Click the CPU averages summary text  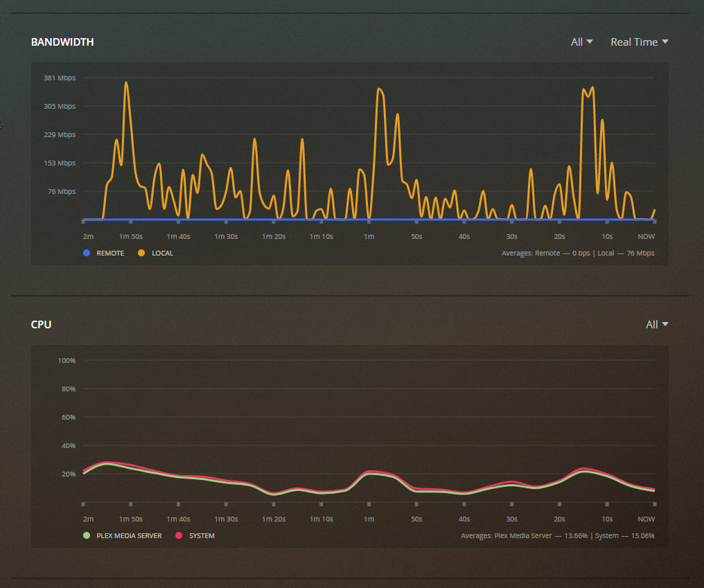pyautogui.click(x=557, y=536)
